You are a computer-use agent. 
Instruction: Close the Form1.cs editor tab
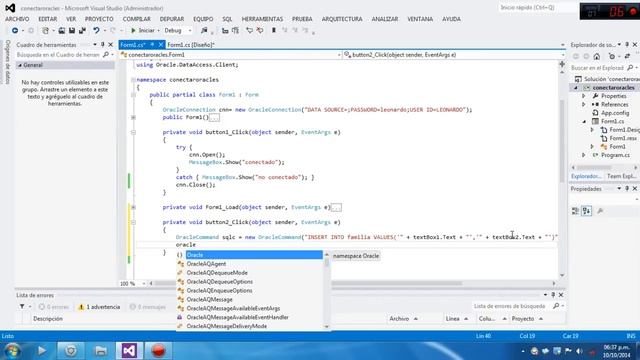(x=161, y=44)
